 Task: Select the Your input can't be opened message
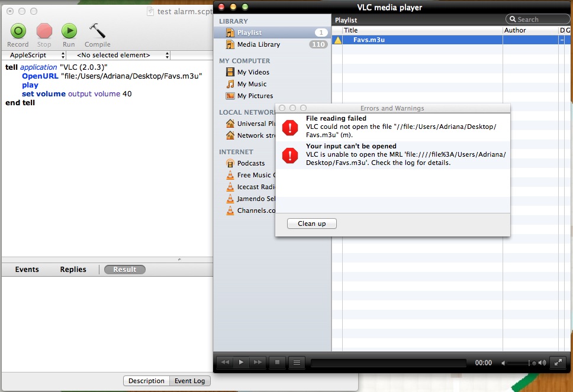(x=392, y=154)
